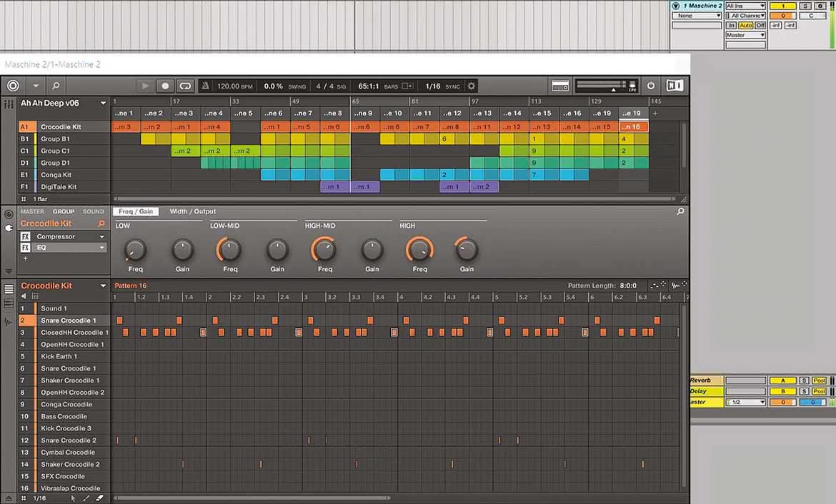Click the HIGH band Gain knob

click(467, 250)
